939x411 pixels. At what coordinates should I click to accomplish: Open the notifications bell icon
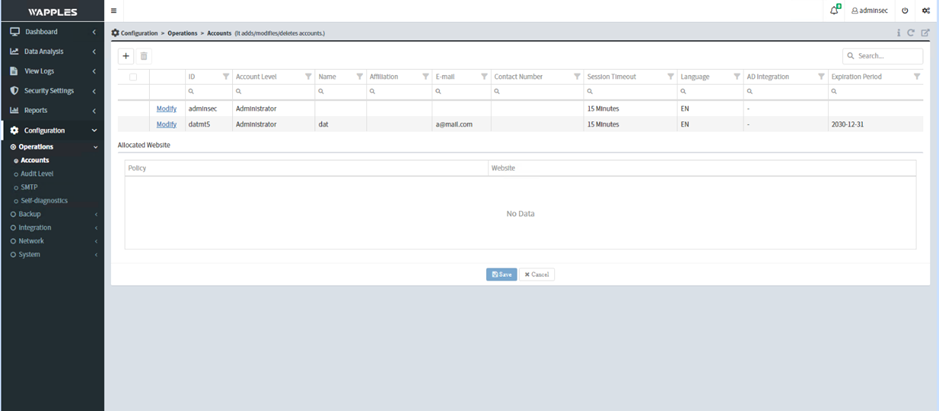click(x=834, y=10)
